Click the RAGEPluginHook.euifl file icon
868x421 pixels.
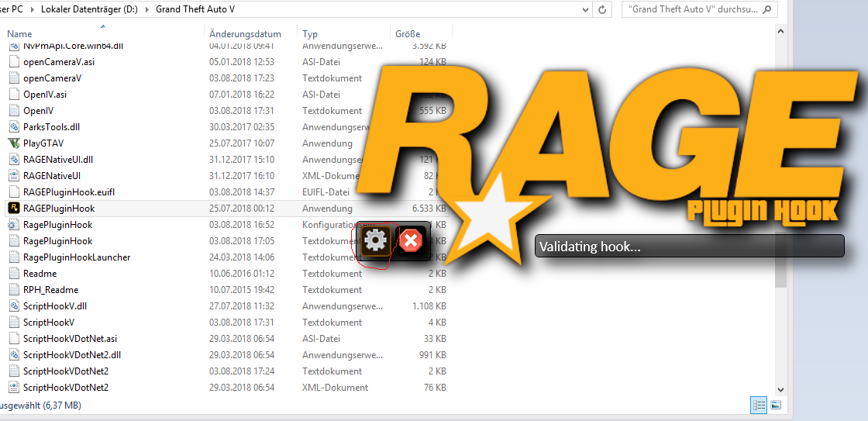point(15,192)
